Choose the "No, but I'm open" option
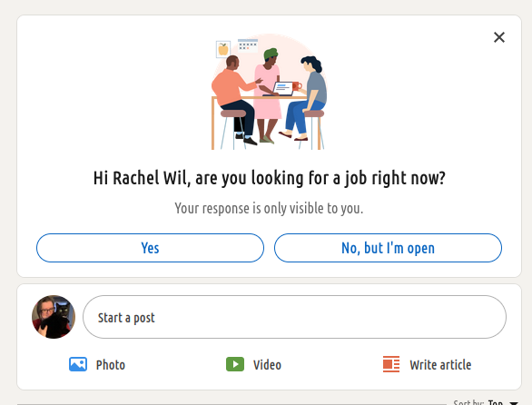The image size is (532, 405). coord(388,248)
